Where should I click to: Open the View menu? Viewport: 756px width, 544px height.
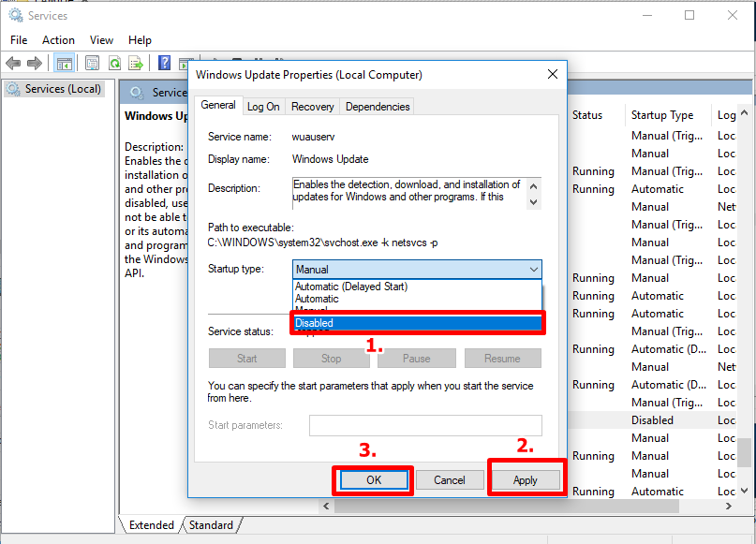coord(101,40)
